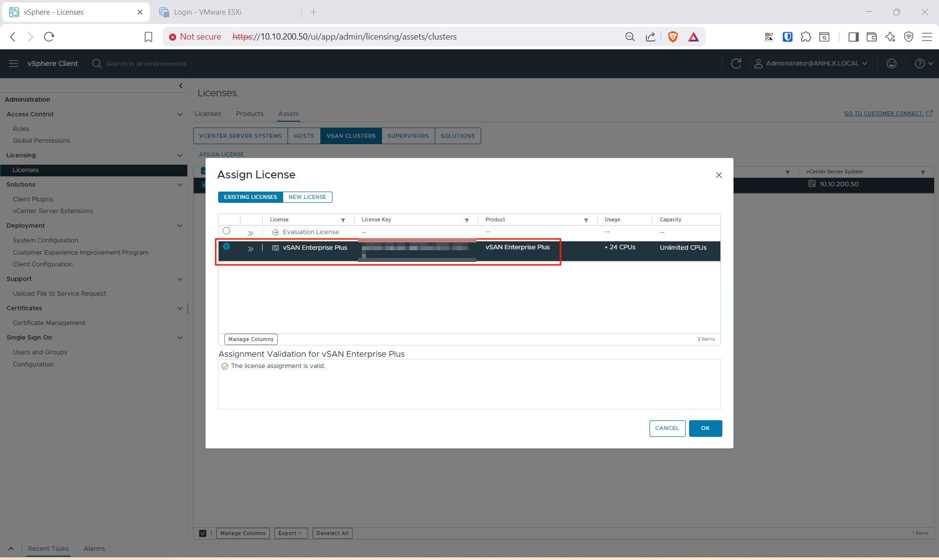The width and height of the screenshot is (939, 560).
Task: Open Roles in Access Control
Action: [x=21, y=129]
